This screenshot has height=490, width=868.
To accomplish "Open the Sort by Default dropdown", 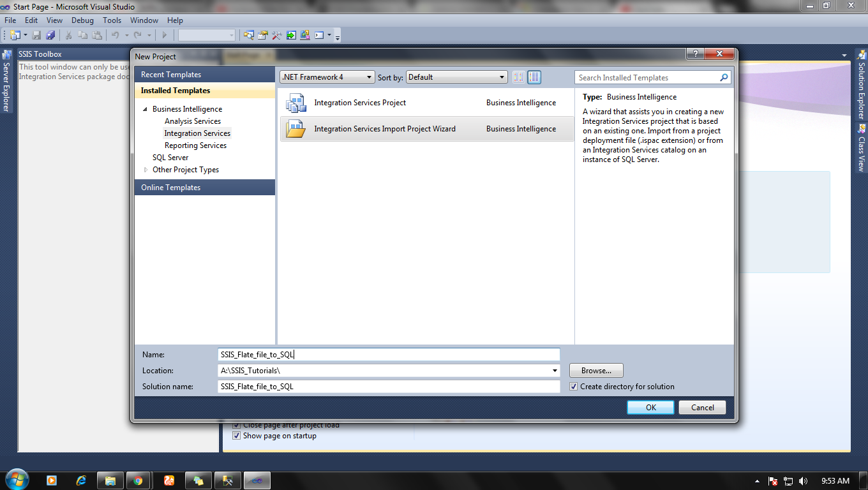I will (456, 77).
